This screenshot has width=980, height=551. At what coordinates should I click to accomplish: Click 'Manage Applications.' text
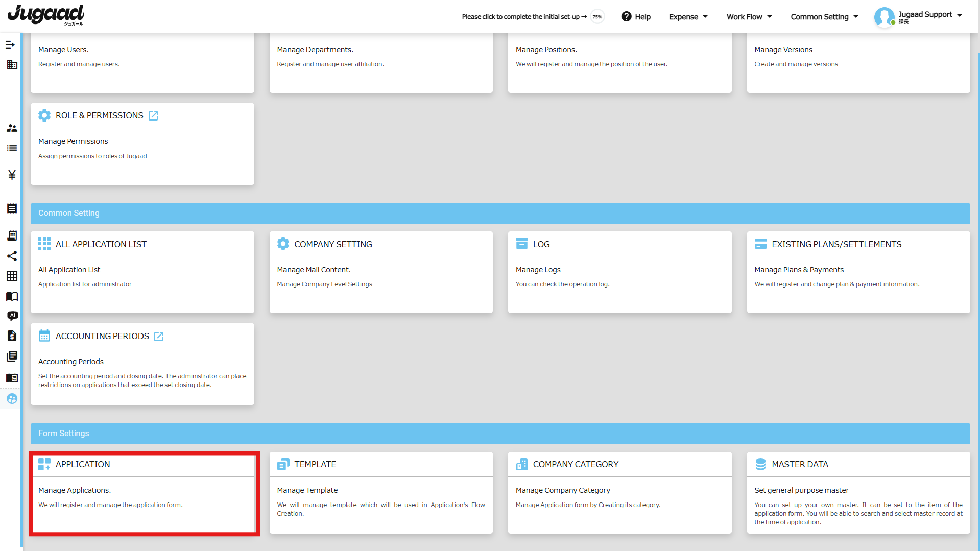[x=75, y=490]
